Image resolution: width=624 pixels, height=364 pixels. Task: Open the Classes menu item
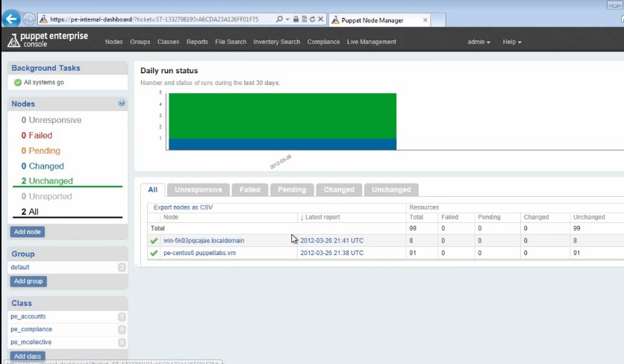tap(169, 42)
